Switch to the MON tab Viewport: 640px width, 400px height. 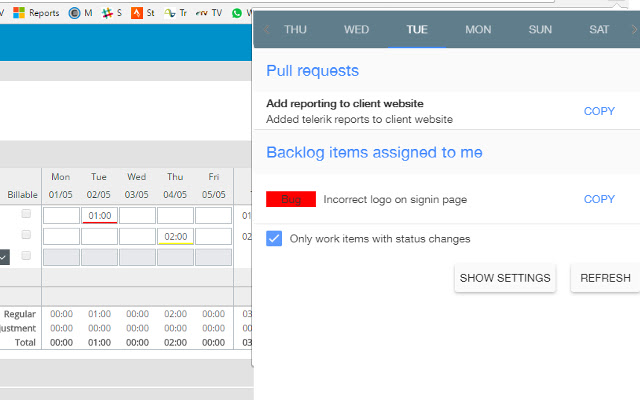(478, 29)
